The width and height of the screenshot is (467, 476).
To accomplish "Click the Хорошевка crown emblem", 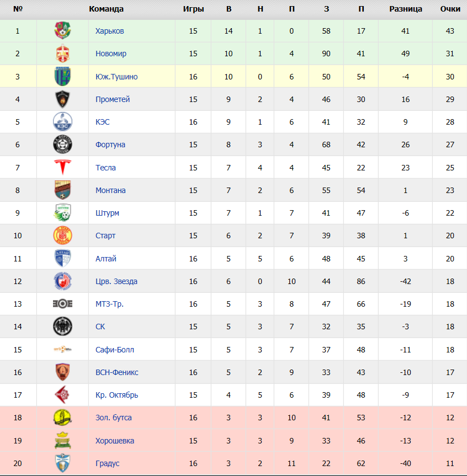I will click(62, 441).
